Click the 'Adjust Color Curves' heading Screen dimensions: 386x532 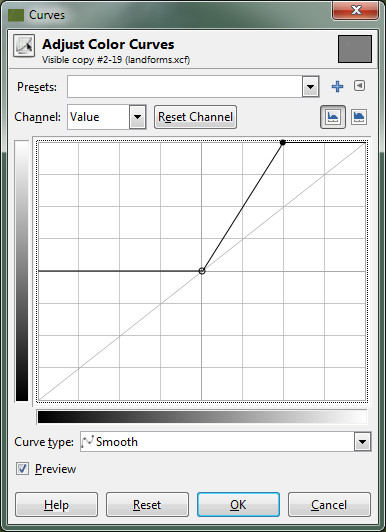click(x=108, y=44)
